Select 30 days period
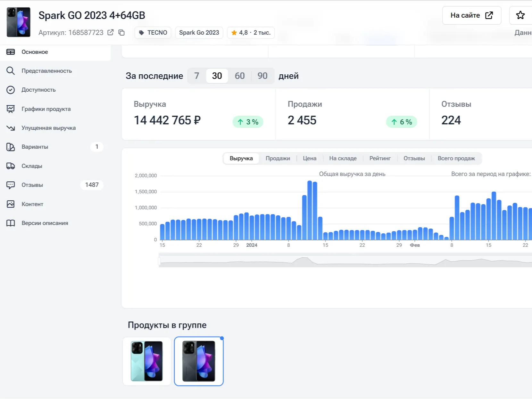532x399 pixels. (x=217, y=76)
